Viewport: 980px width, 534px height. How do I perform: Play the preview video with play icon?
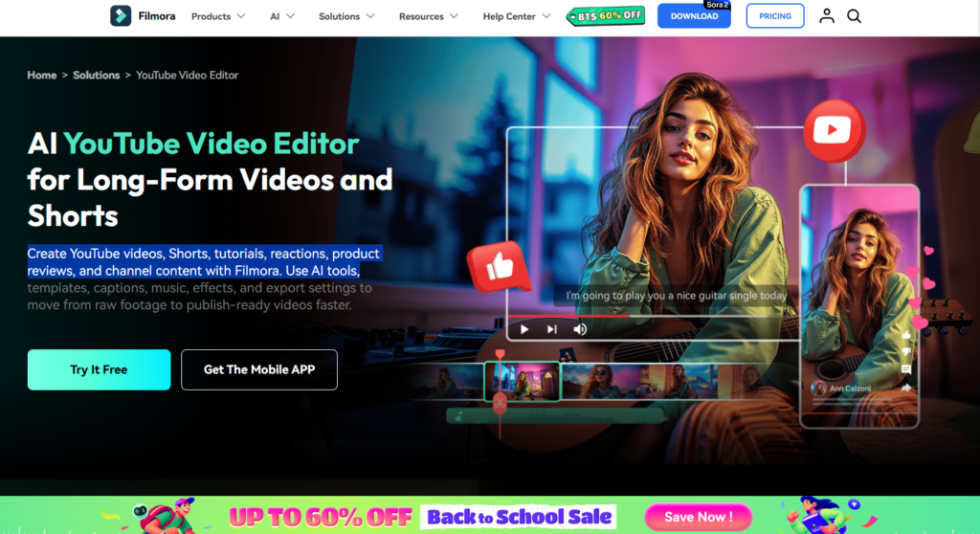(524, 329)
